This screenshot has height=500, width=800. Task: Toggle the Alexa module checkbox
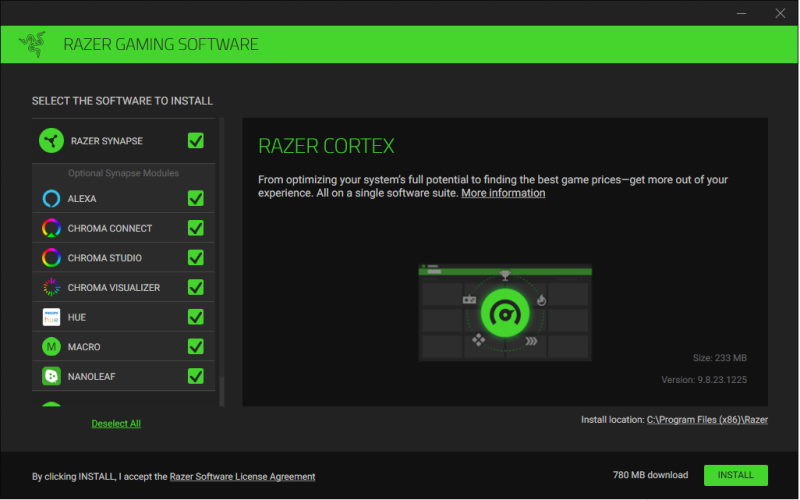click(195, 198)
